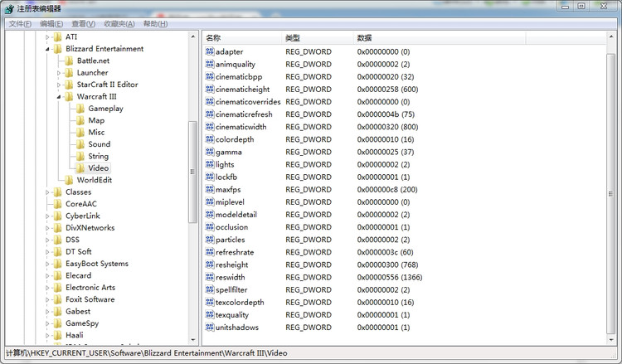The width and height of the screenshot is (622, 364).
Task: Open the 收藏夹(A) menu
Action: (x=119, y=24)
